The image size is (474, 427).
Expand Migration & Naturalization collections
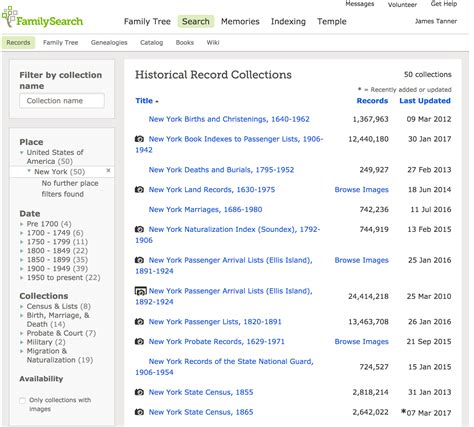(x=22, y=351)
